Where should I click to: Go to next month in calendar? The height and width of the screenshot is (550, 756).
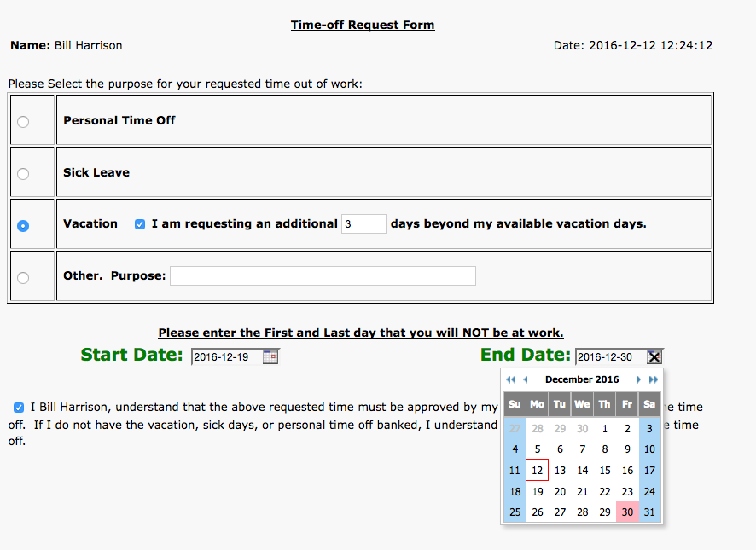point(638,379)
